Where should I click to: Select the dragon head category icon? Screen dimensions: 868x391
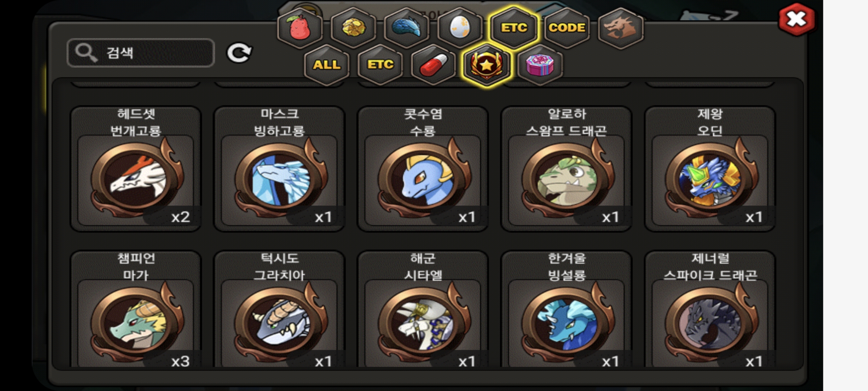(620, 28)
